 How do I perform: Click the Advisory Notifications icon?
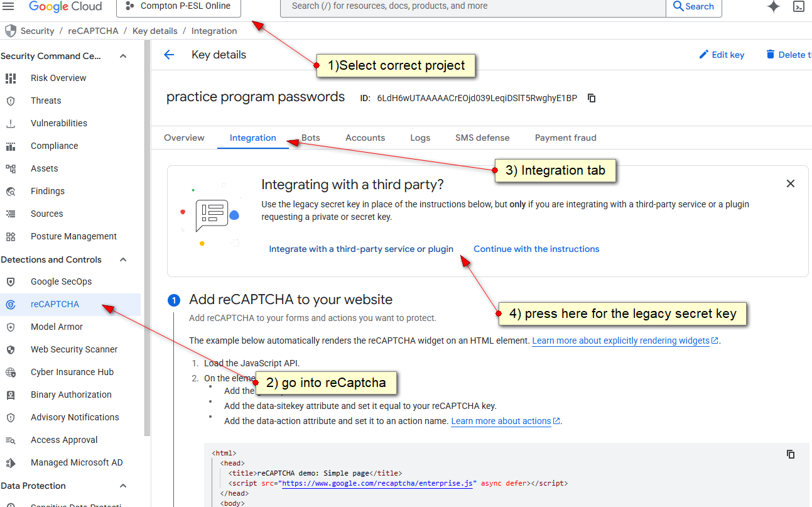(x=11, y=417)
